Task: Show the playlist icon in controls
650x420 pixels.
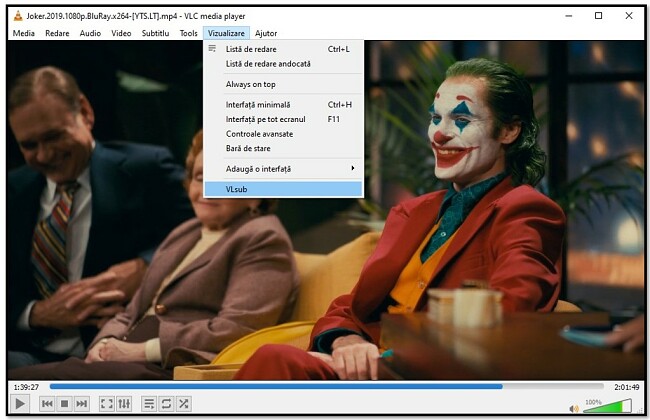Action: 149,403
